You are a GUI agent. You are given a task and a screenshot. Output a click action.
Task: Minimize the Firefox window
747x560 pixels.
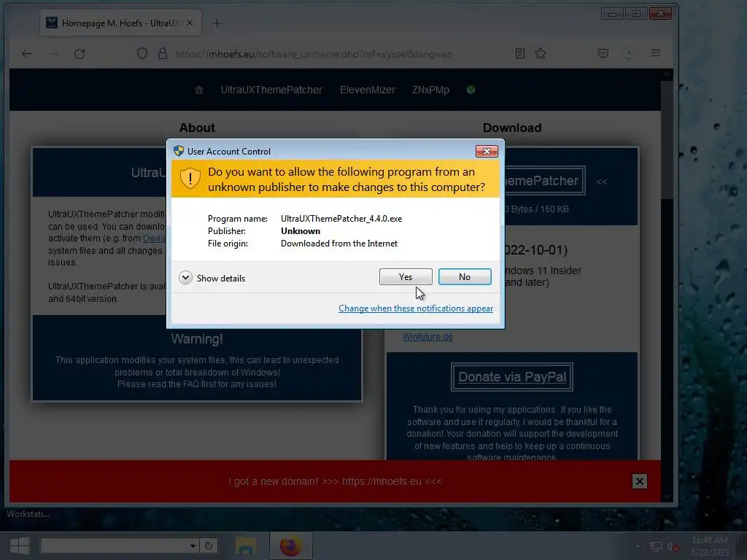pyautogui.click(x=612, y=14)
